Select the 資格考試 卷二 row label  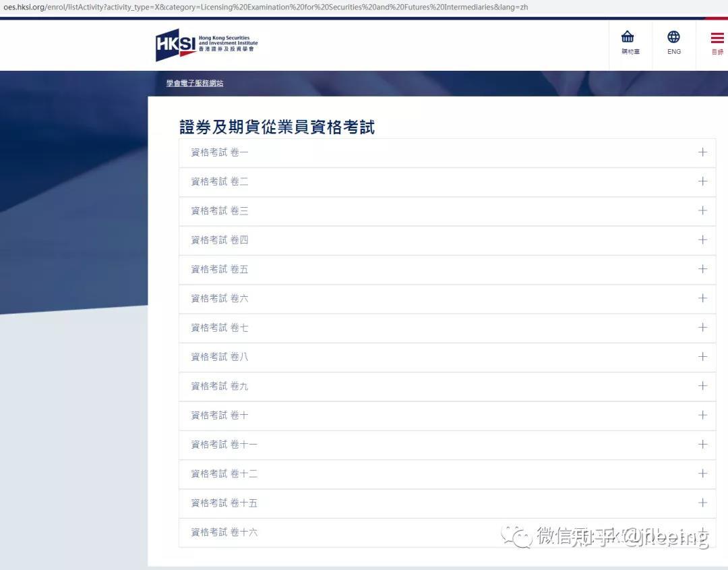click(220, 181)
